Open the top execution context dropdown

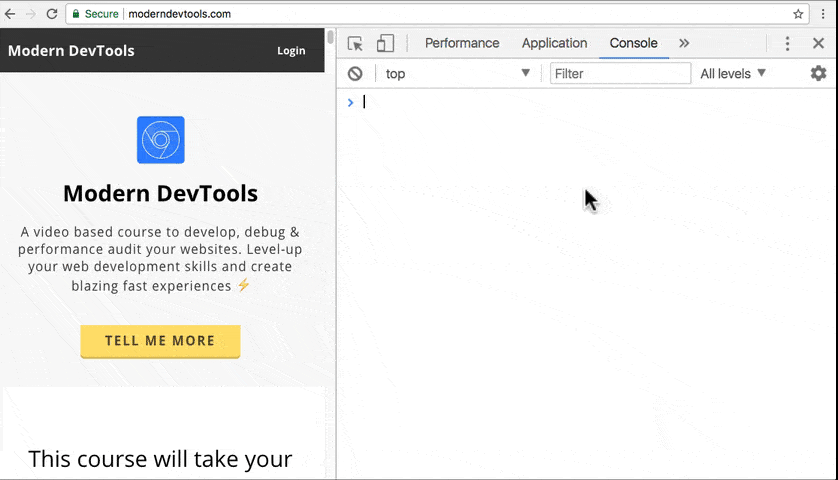point(457,73)
